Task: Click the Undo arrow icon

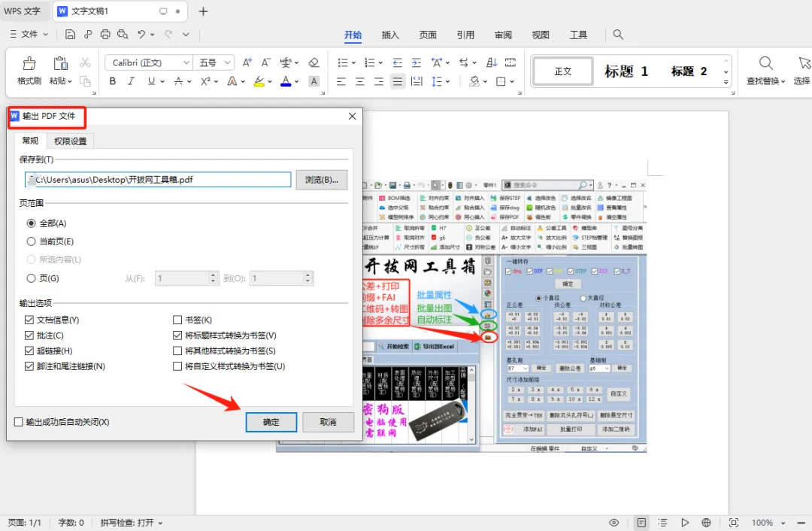Action: pyautogui.click(x=141, y=34)
